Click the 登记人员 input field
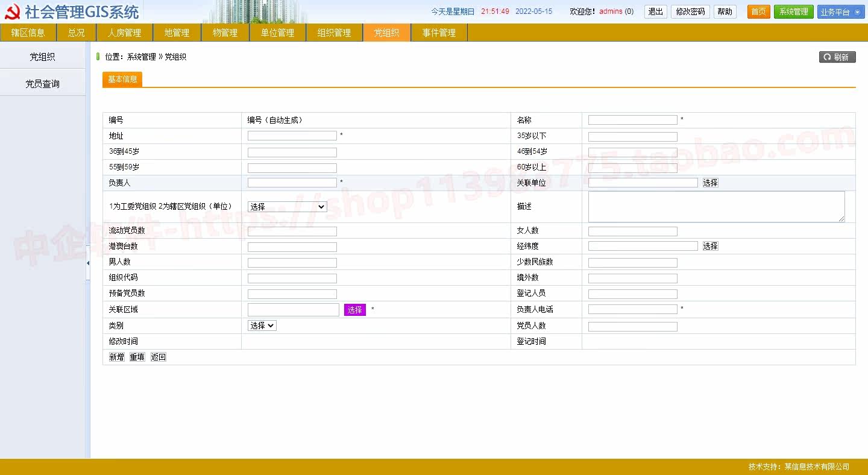Screen dimensions: 868x475 tap(633, 294)
